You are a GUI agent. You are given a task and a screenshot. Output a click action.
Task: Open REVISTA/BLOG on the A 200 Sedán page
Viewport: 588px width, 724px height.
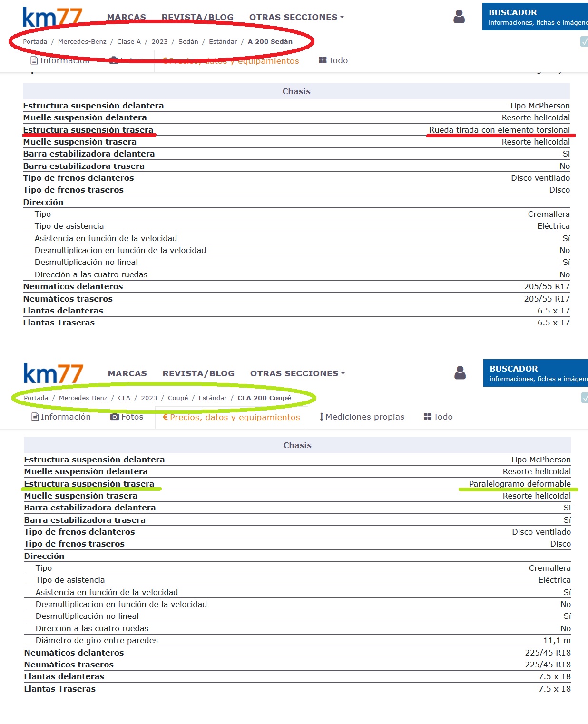click(197, 17)
